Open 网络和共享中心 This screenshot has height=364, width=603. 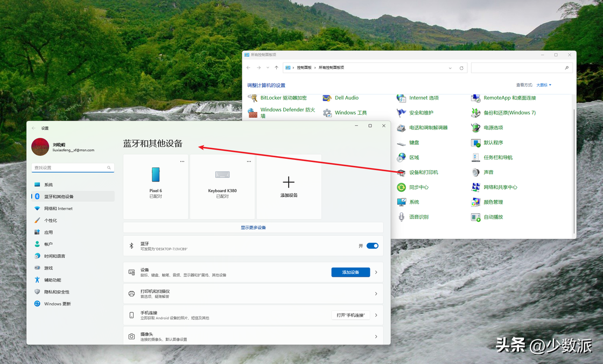[500, 187]
